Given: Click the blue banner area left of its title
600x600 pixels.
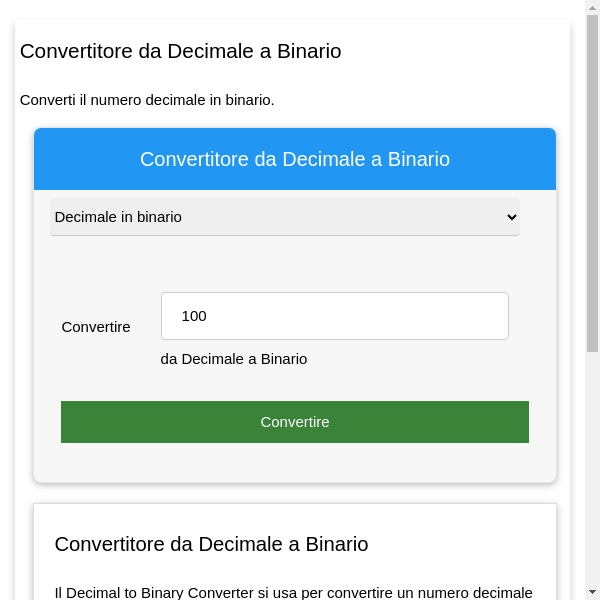Looking at the screenshot, I should click(x=85, y=159).
